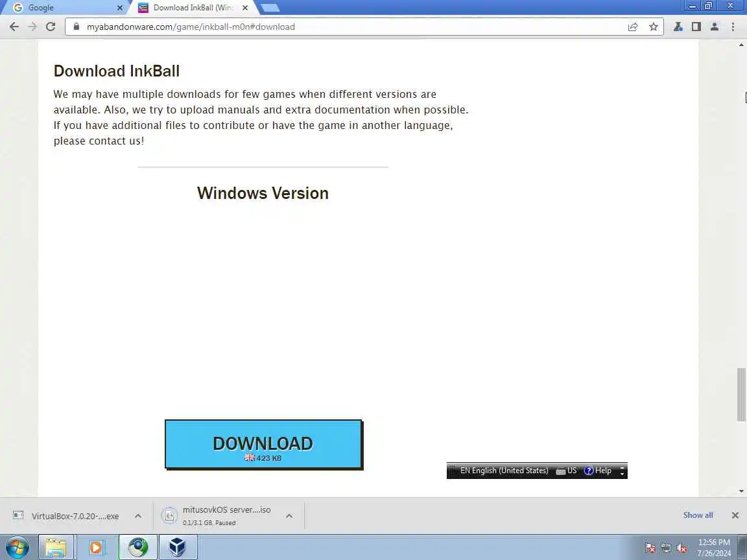747x560 pixels.
Task: Open the clock showing 12:56 PM
Action: (714, 548)
